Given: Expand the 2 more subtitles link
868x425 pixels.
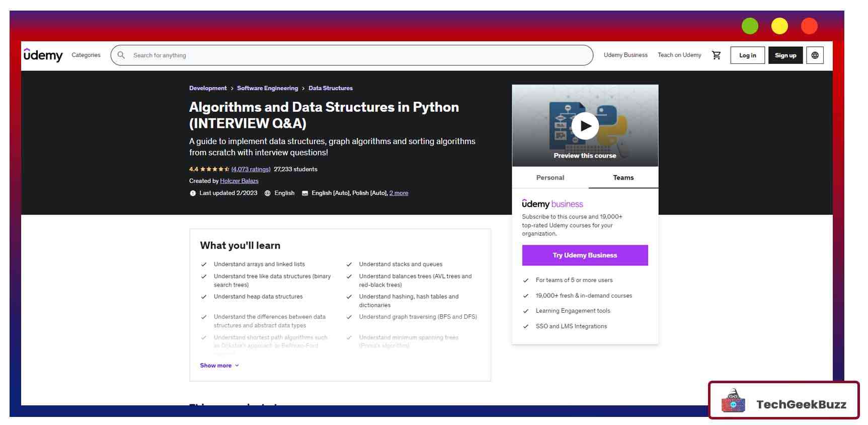Looking at the screenshot, I should [399, 193].
